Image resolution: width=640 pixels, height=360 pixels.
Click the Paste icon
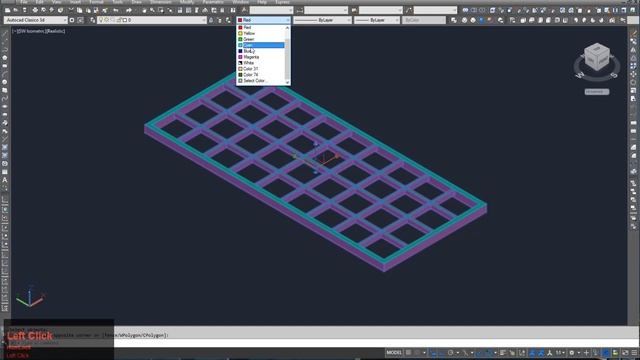pyautogui.click(x=88, y=10)
